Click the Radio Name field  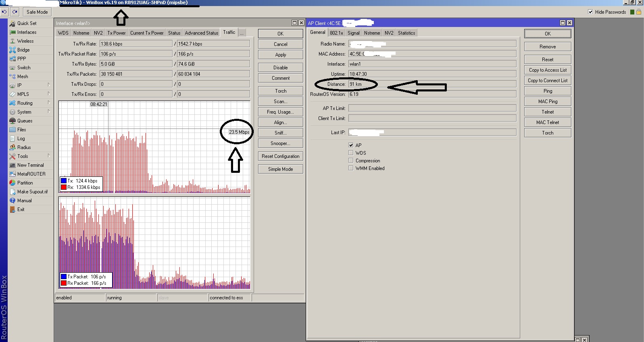(432, 44)
